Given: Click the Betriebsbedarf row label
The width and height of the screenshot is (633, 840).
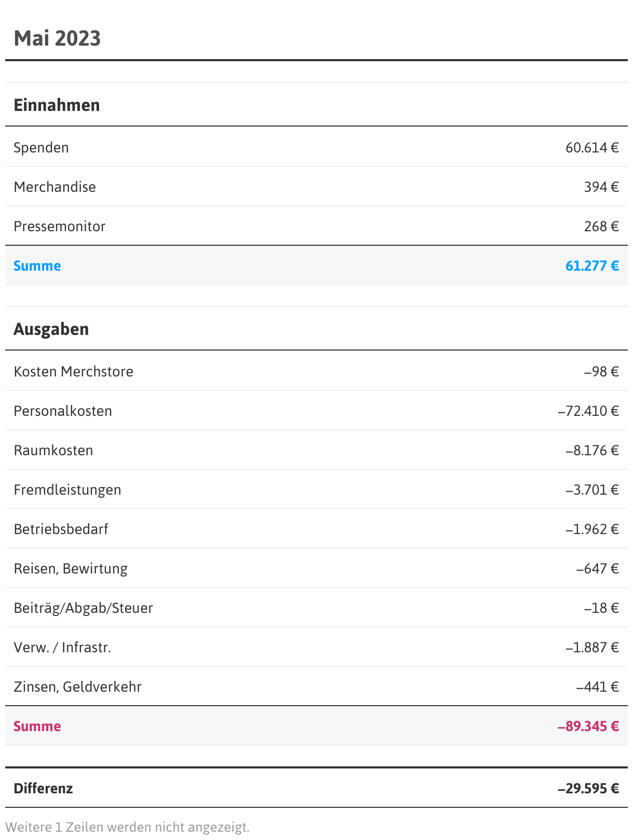Looking at the screenshot, I should (61, 529).
